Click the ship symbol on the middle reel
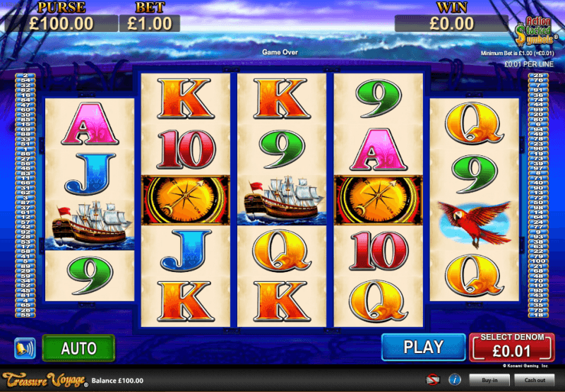565x392 pixels. [282, 200]
